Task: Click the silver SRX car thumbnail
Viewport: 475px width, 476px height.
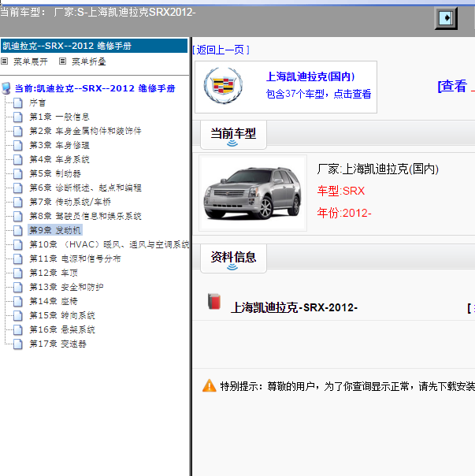Action: click(253, 193)
